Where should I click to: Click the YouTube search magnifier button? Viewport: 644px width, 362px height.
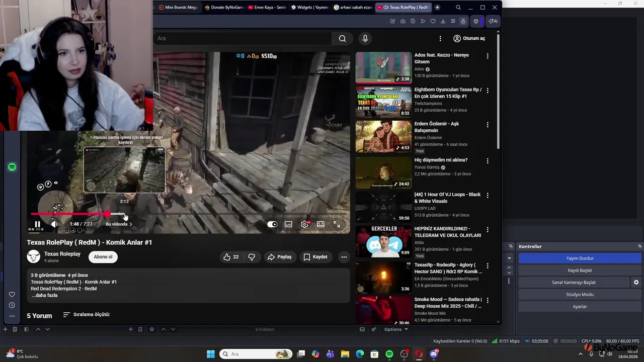pyautogui.click(x=343, y=38)
